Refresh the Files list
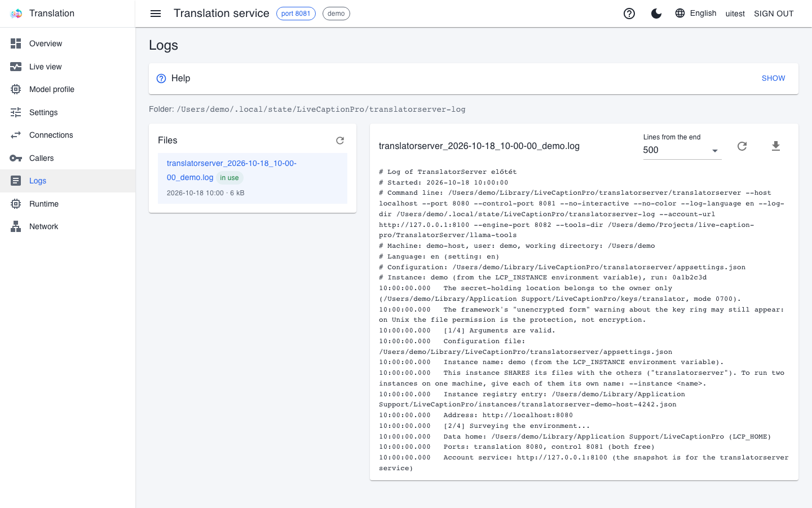812x508 pixels. coord(340,141)
